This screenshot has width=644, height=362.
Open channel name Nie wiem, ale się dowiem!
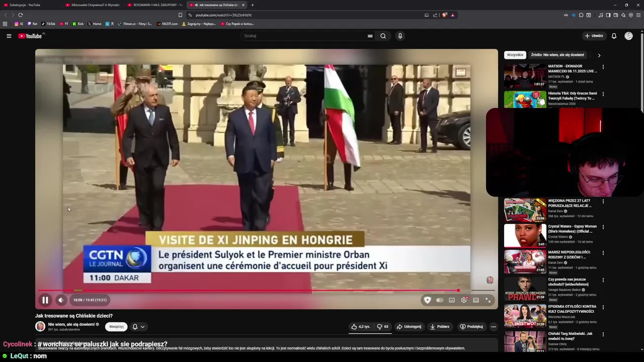[71, 324]
